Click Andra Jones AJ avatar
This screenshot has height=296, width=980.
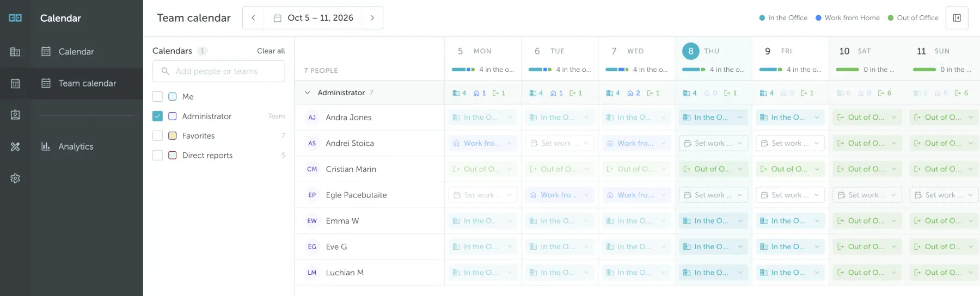point(312,117)
